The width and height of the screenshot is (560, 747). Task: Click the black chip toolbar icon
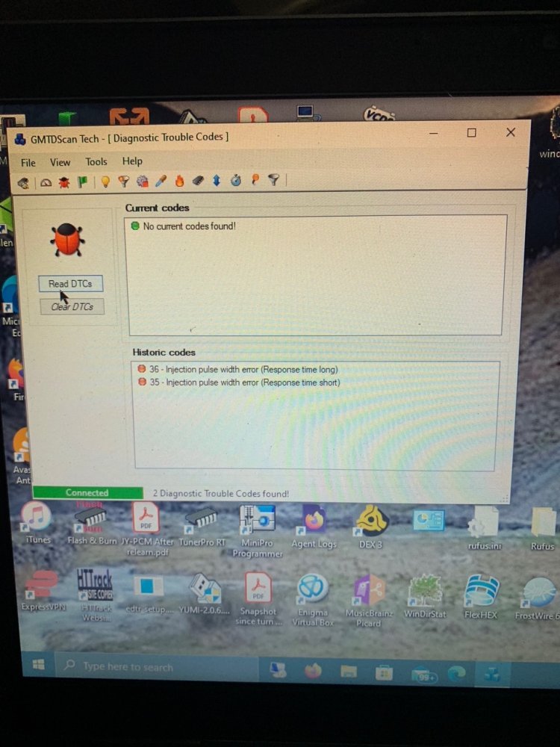198,181
